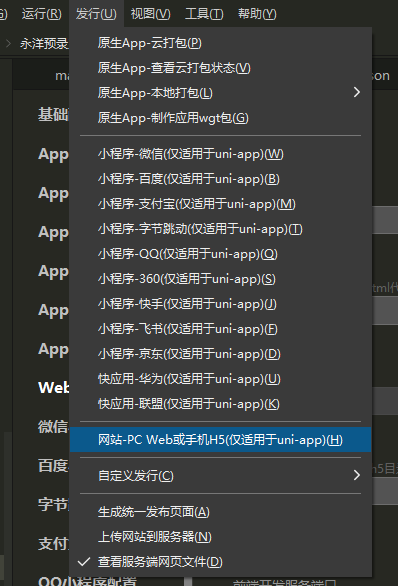This screenshot has height=586, width=398.
Task: Open 百度 section in manifest sidebar
Action: [53, 466]
